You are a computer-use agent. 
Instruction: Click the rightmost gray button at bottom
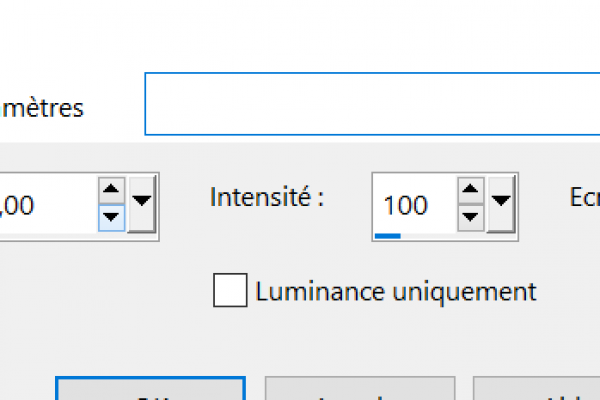point(536,389)
